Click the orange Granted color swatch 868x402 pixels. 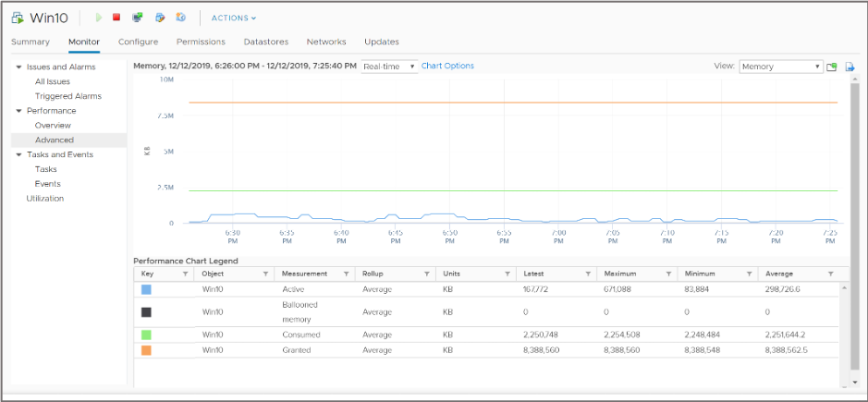pos(146,350)
